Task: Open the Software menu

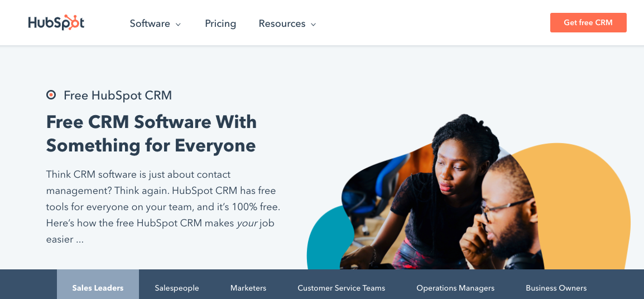Action: point(155,23)
